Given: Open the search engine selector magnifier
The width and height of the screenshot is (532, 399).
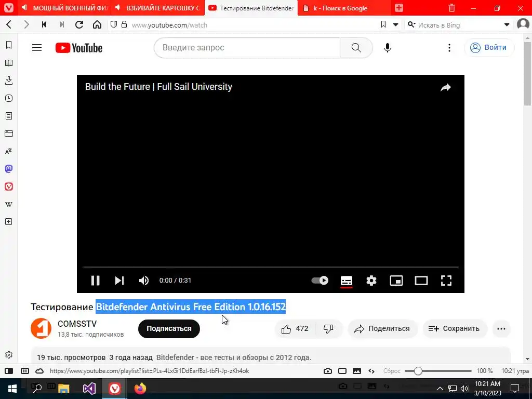Looking at the screenshot, I should tap(411, 25).
